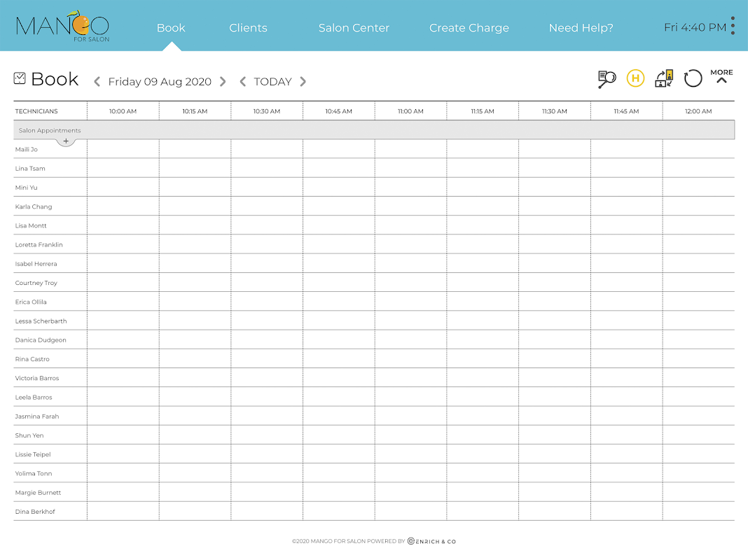Image resolution: width=748 pixels, height=560 pixels.
Task: Click the 11:30 AM column header
Action: coord(555,111)
